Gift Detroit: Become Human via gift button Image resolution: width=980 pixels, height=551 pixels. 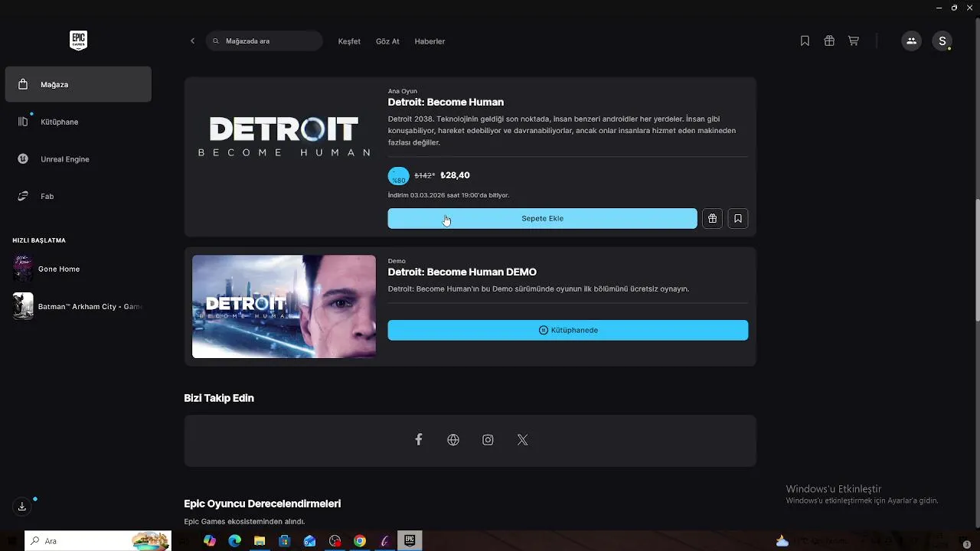(x=712, y=219)
